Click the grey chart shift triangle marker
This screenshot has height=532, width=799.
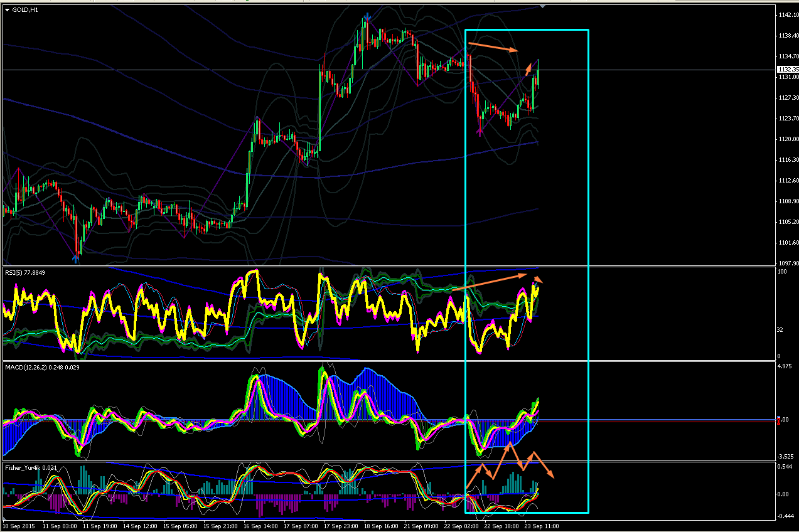[542, 6]
